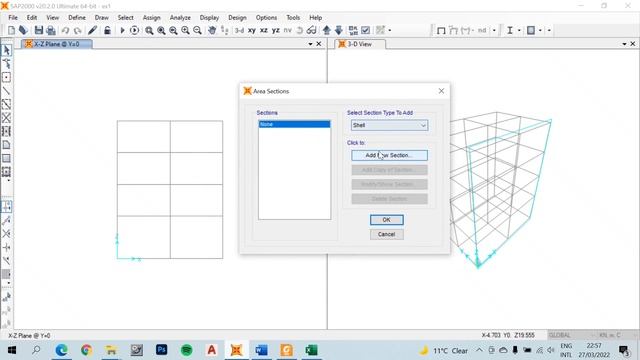Image resolution: width=640 pixels, height=360 pixels.
Task: Select the Reshape Object tool
Action: coord(7,64)
